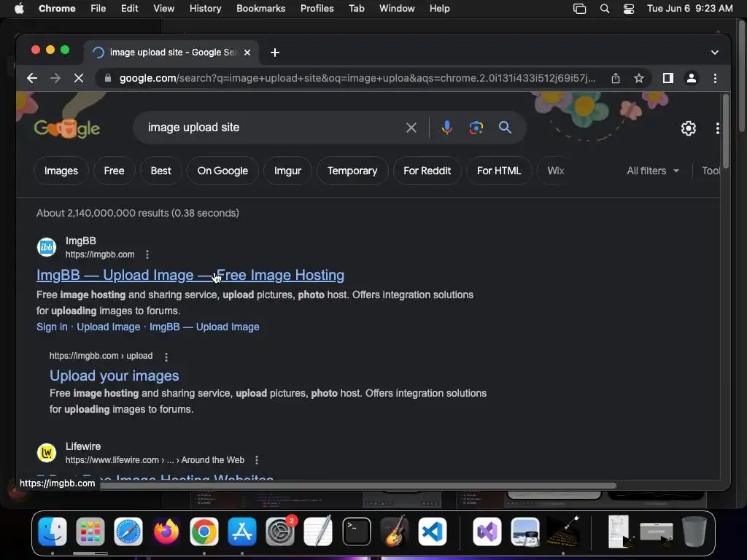This screenshot has height=560, width=747.
Task: Close the 'image upload site' tab
Action: [247, 52]
